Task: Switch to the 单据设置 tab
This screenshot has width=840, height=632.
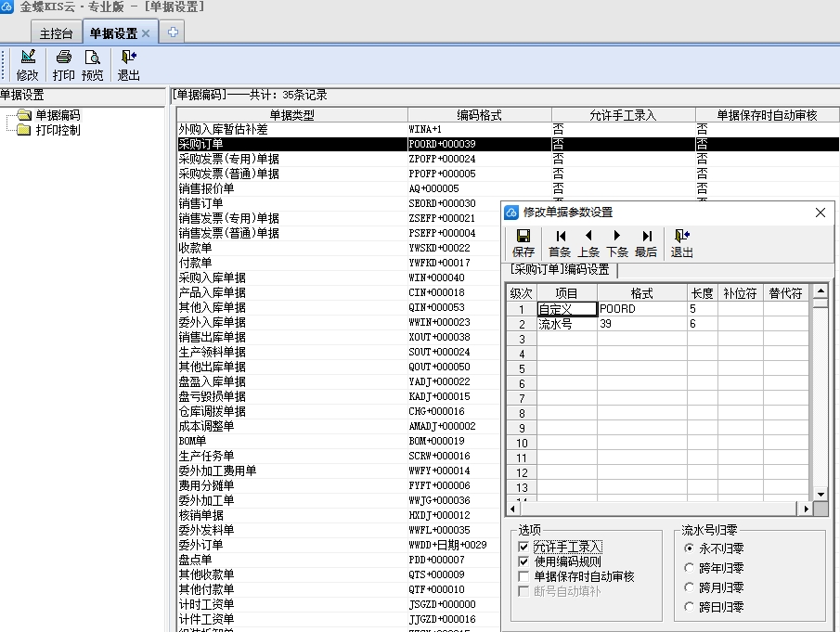Action: pos(114,33)
